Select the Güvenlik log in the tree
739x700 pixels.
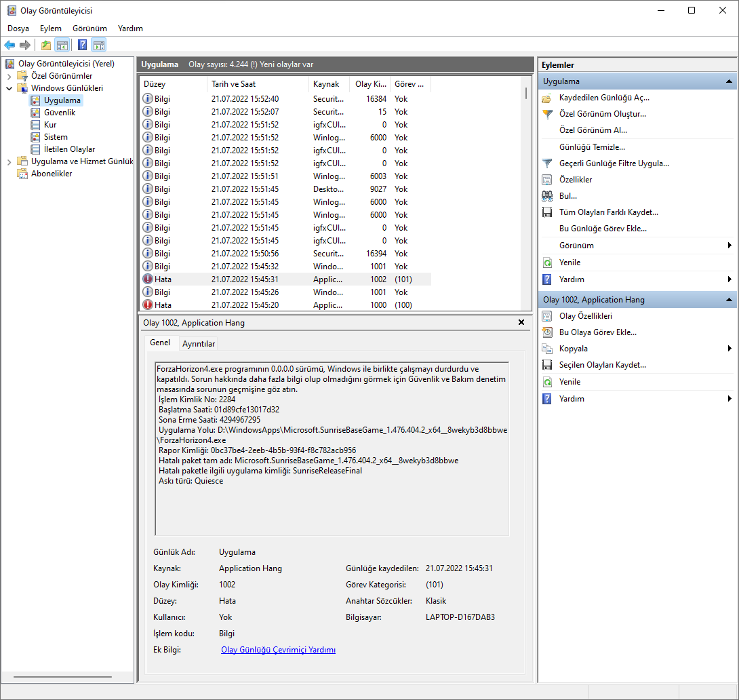(60, 113)
